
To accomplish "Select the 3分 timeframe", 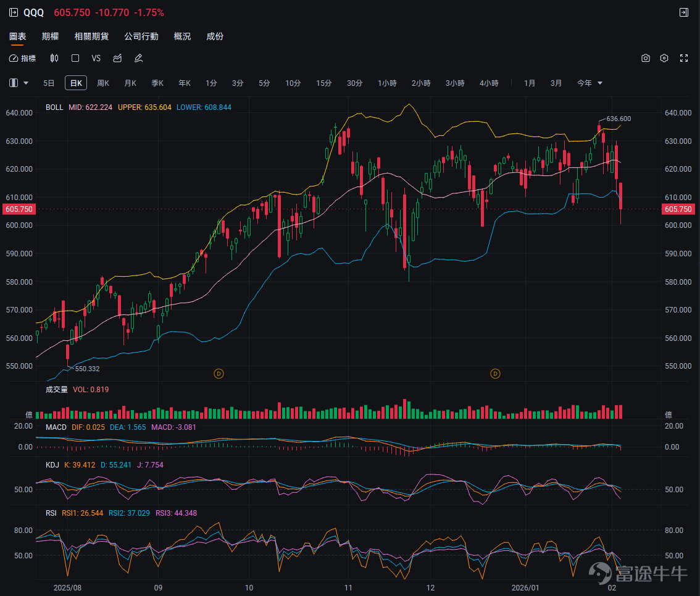I will pos(238,83).
